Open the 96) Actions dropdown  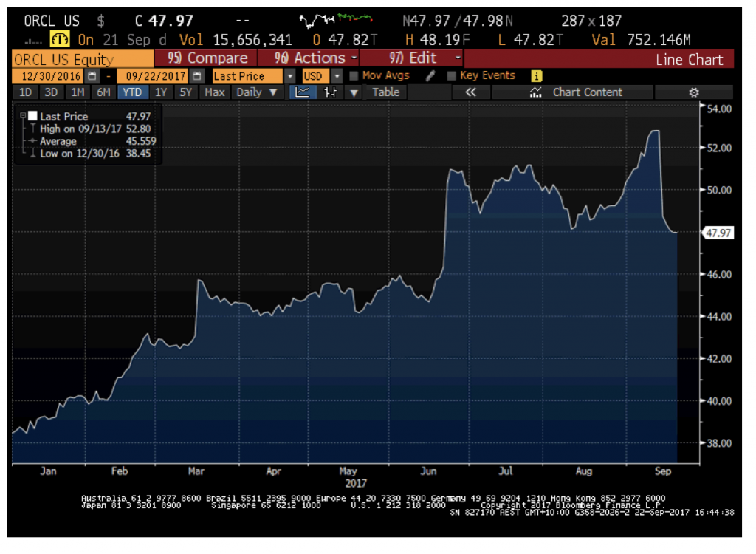(309, 58)
